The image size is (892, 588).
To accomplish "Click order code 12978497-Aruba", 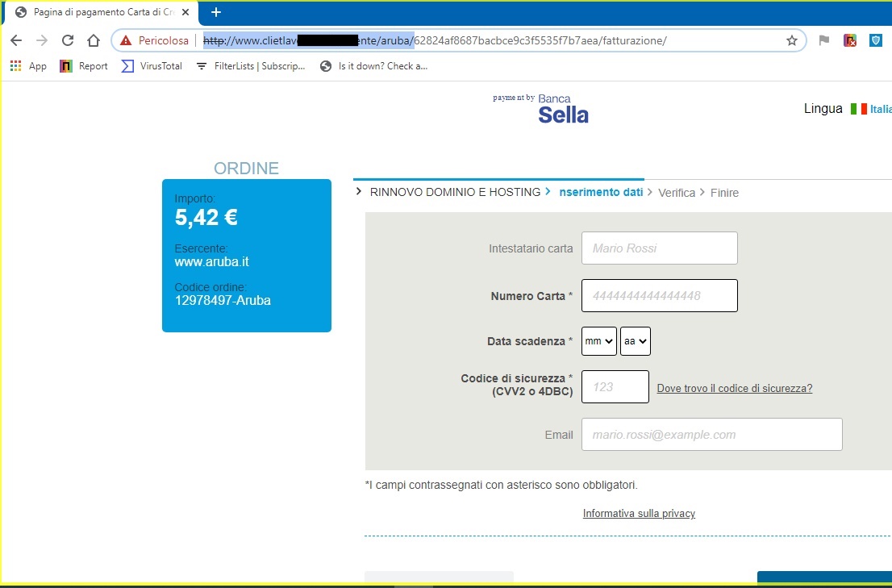I will (x=223, y=300).
